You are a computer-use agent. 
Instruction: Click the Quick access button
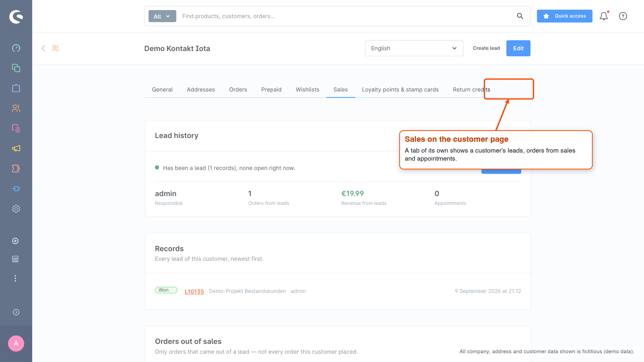coord(565,16)
